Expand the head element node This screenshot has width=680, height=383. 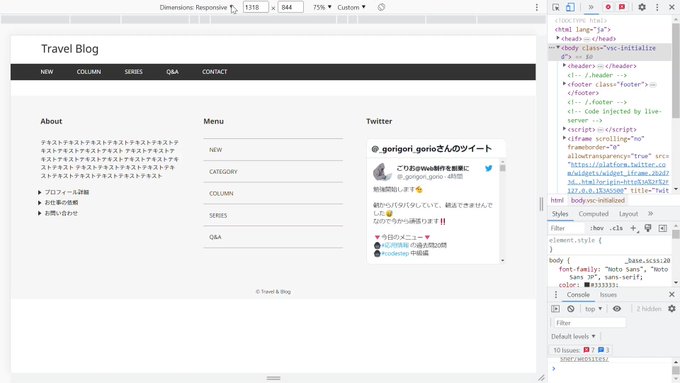tap(558, 38)
